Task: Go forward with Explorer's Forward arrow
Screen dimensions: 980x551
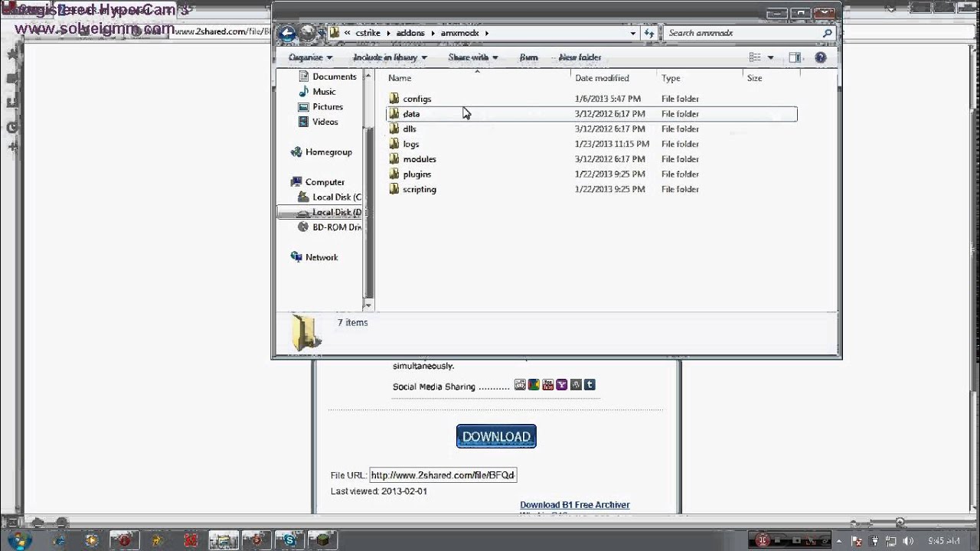Action: pos(308,33)
